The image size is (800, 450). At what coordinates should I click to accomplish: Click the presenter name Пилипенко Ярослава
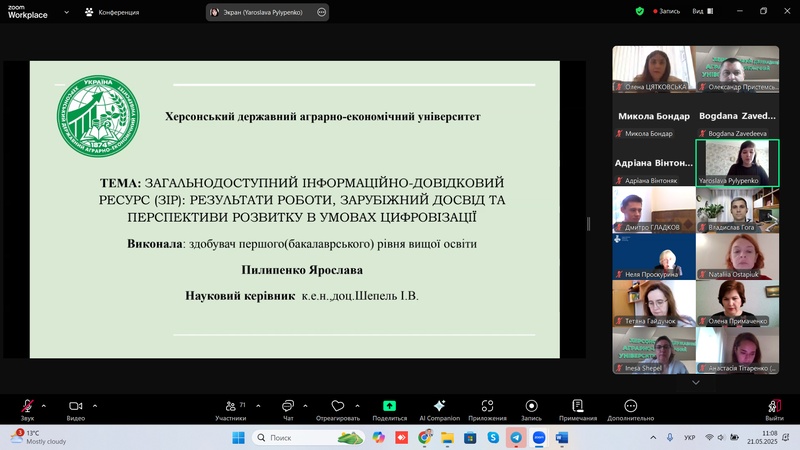[302, 270]
